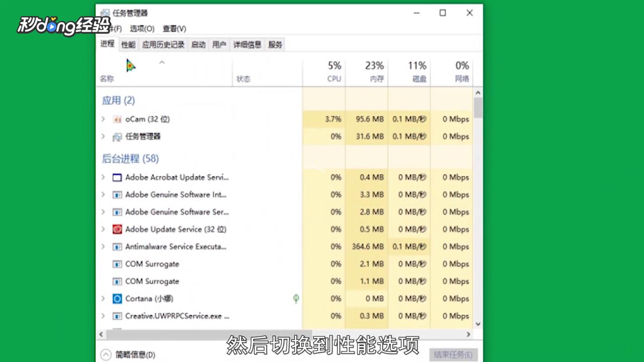Click Antimalware's 364.6 MB memory value
Viewport: 644px width, 362px height.
[367, 246]
